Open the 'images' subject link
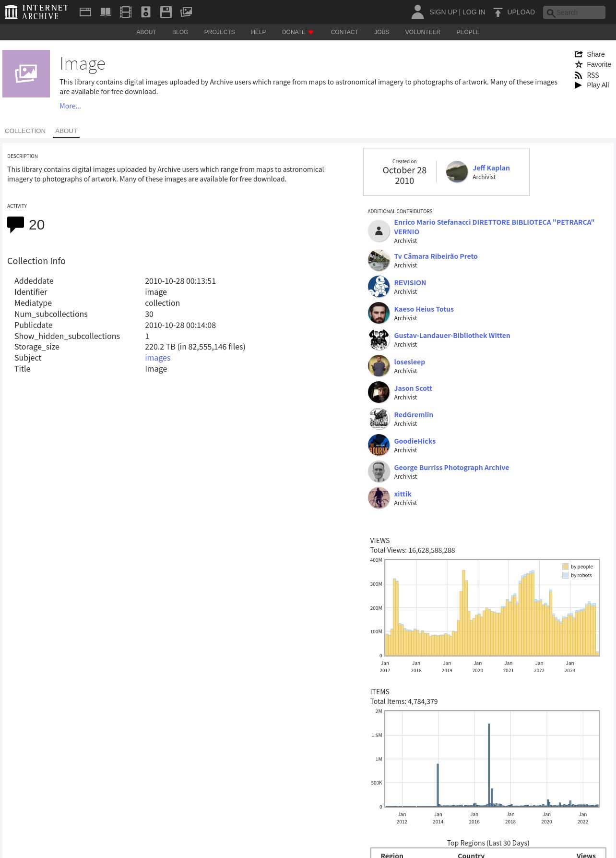The height and width of the screenshot is (858, 616). point(158,358)
